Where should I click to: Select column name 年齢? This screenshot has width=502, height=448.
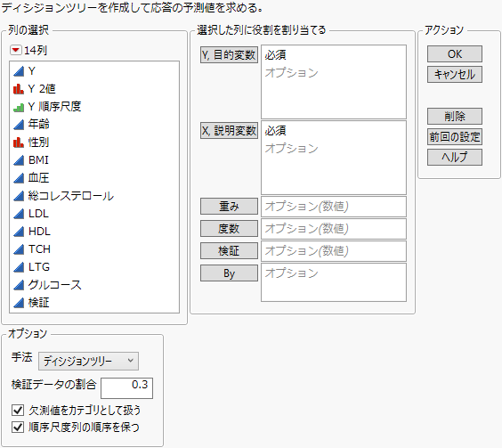tap(39, 125)
